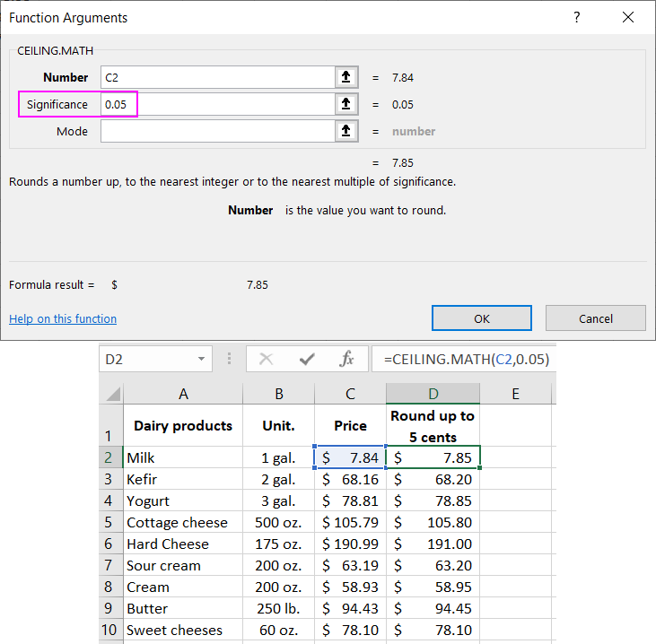Click the formula bar Enter checkmark icon
The width and height of the screenshot is (656, 644).
(307, 359)
